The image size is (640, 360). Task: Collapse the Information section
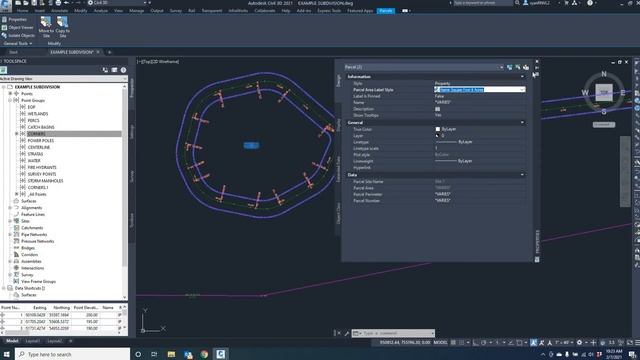(522, 77)
